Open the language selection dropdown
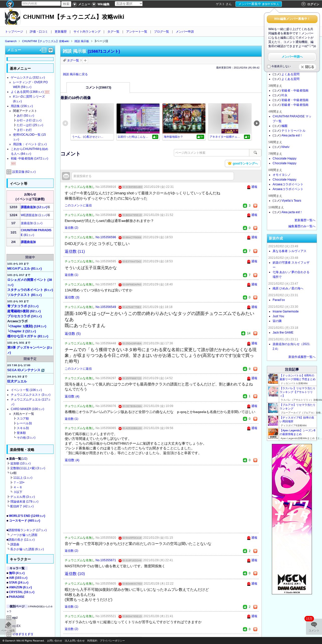Viewport: 322px width, 644px height. 129,4
